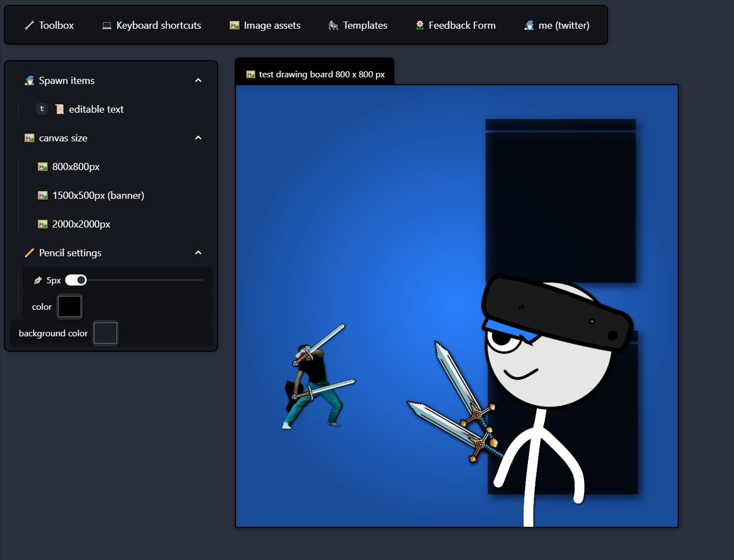Open Image assets

coord(265,25)
